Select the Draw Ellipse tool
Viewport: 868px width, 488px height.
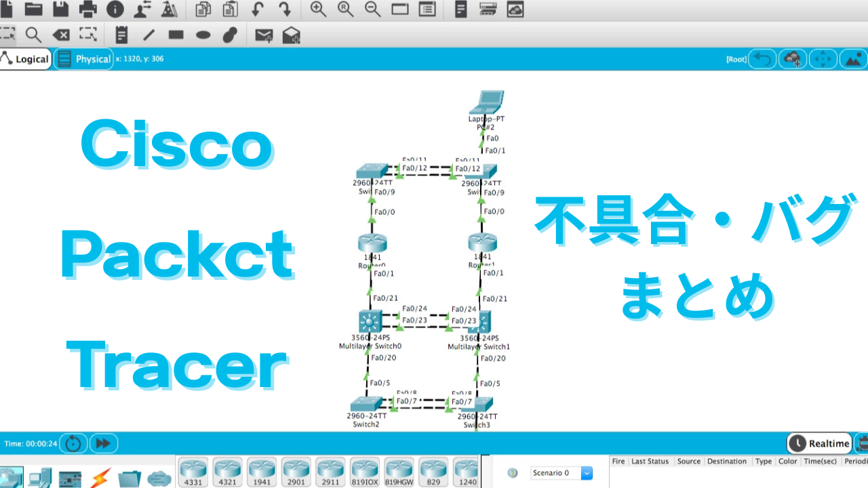(203, 35)
